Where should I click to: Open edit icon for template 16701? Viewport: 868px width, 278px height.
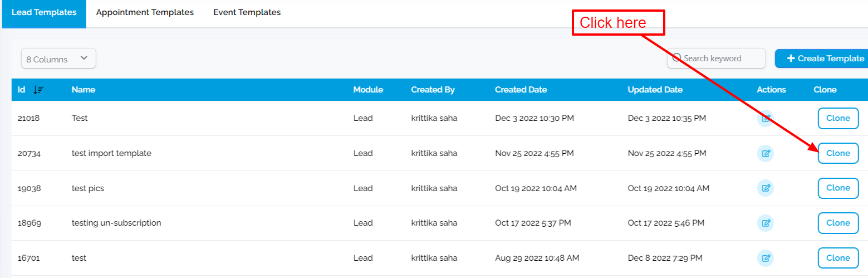(766, 259)
